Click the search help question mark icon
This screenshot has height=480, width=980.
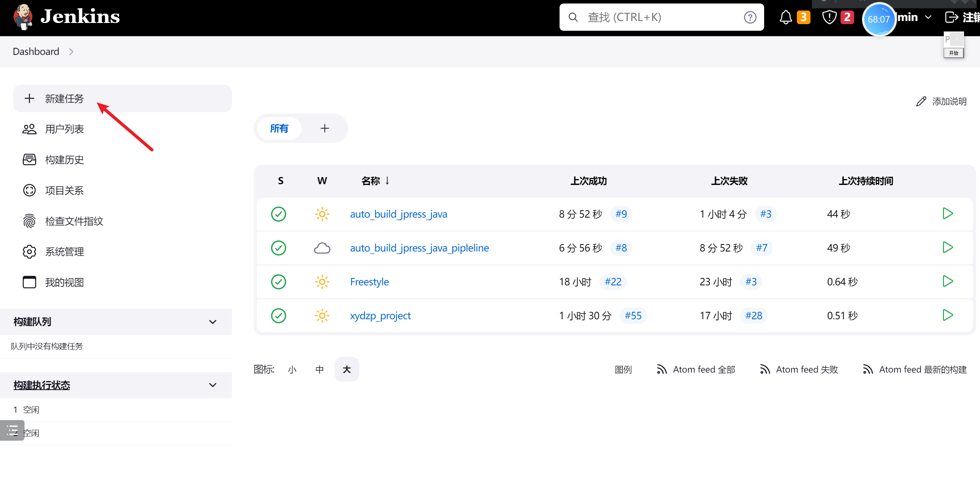point(750,17)
